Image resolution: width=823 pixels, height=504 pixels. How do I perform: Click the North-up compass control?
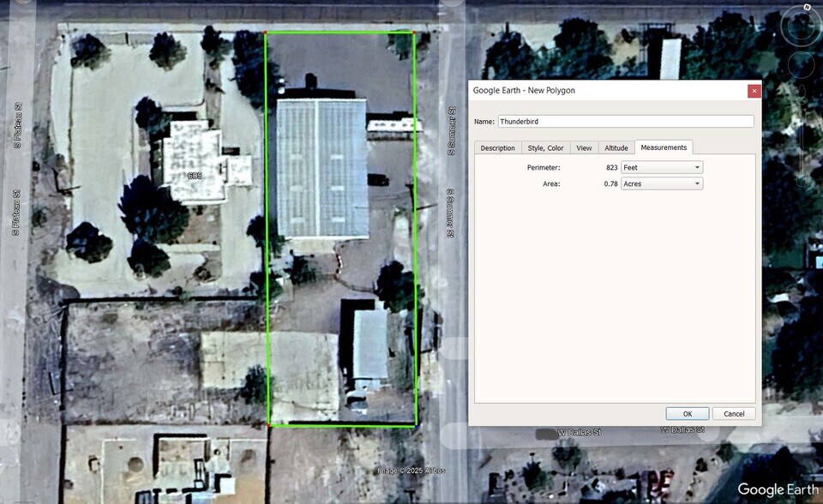pos(807,8)
